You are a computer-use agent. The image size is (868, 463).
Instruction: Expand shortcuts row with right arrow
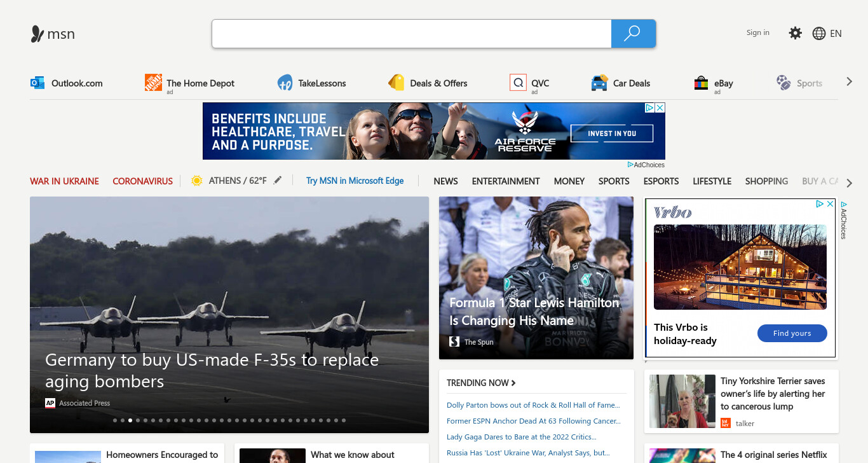[x=849, y=81]
